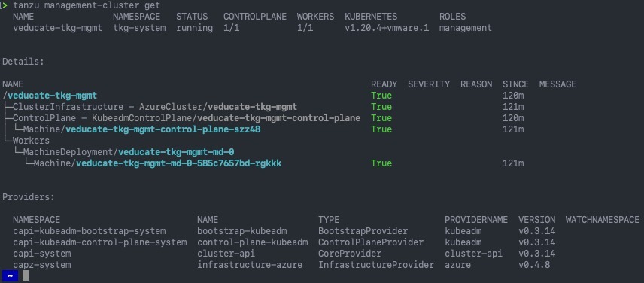Image resolution: width=644 pixels, height=283 pixels.
Task: Click the terminal cursor block after the prompt
Action: [x=26, y=276]
